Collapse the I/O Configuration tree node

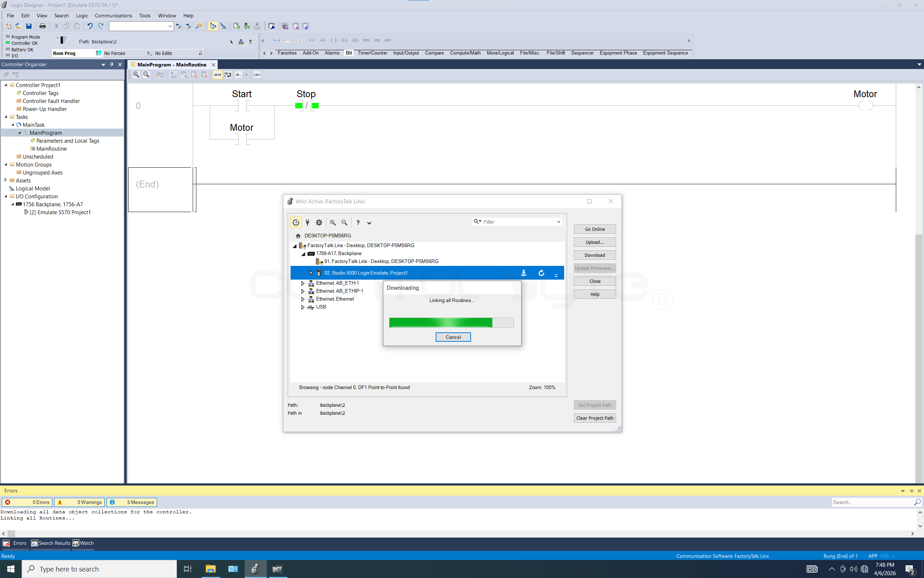click(x=6, y=197)
